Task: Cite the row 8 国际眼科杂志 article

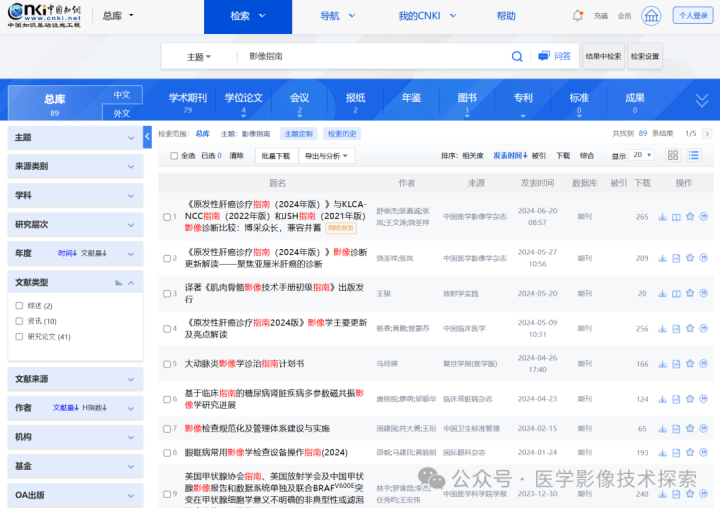Action: coord(703,452)
